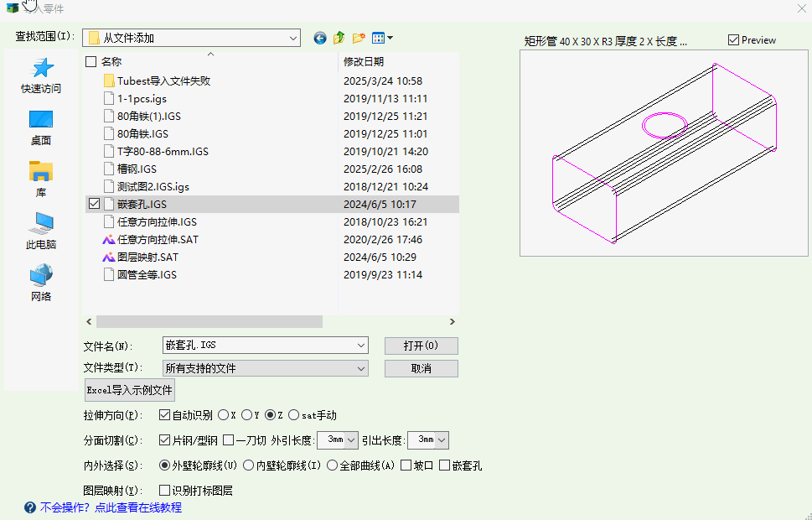Expand the 查找范围 folder dropdown
Viewport: 812px width, 520px height.
[x=292, y=38]
